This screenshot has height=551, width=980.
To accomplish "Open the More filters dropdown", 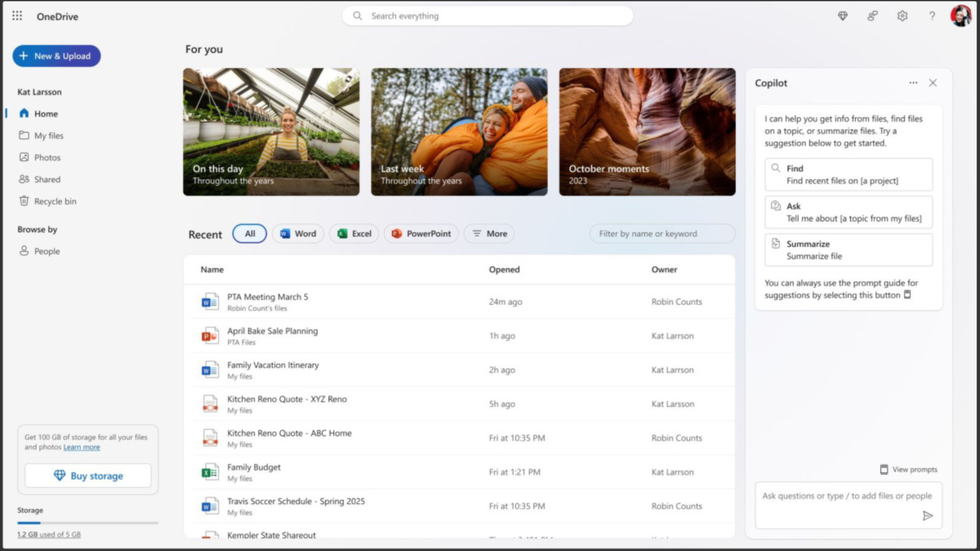I will click(x=488, y=233).
